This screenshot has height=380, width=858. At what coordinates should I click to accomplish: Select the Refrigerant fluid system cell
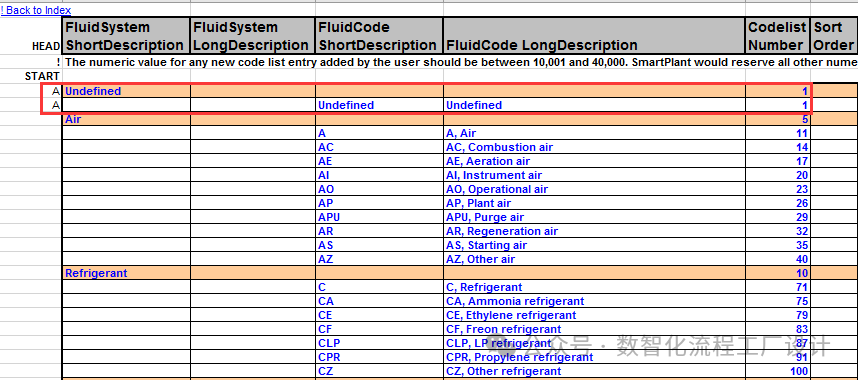tap(126, 273)
